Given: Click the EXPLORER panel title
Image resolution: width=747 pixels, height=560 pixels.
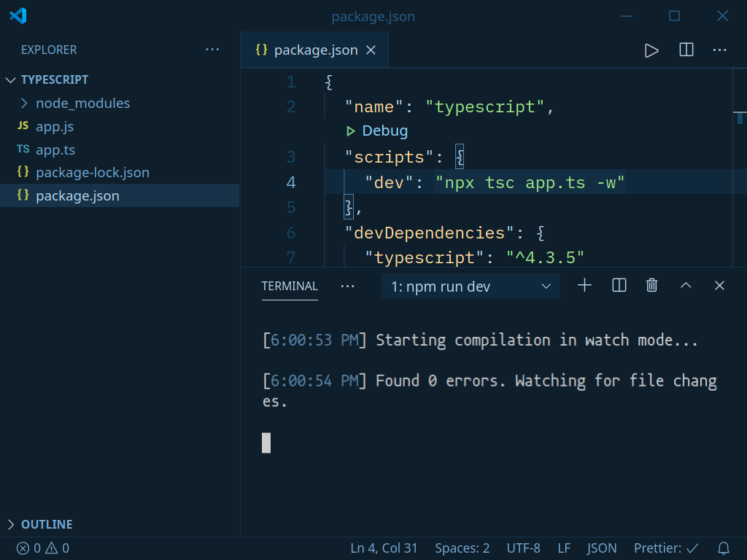Looking at the screenshot, I should (49, 50).
